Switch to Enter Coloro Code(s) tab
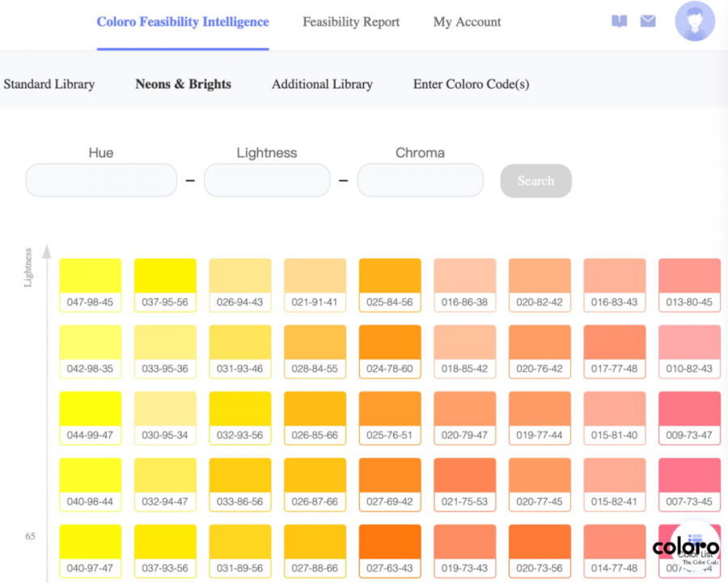728x583 pixels. click(472, 84)
